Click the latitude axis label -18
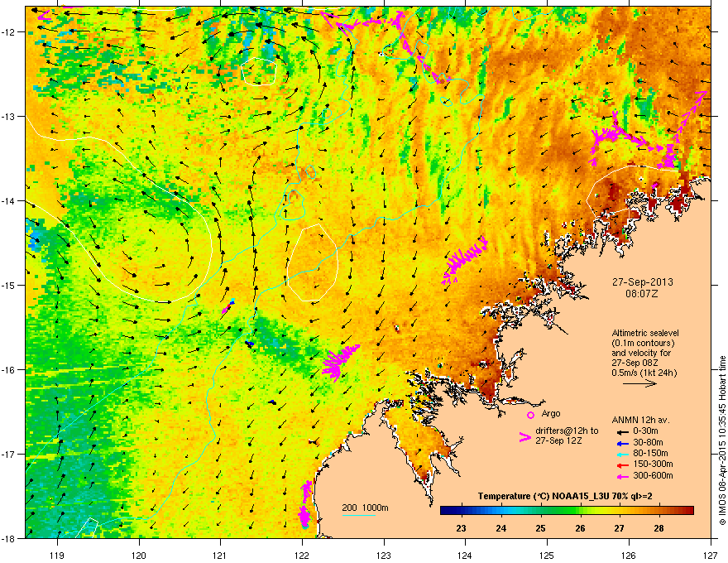Screen dimensions: 728x563 click(x=9, y=538)
